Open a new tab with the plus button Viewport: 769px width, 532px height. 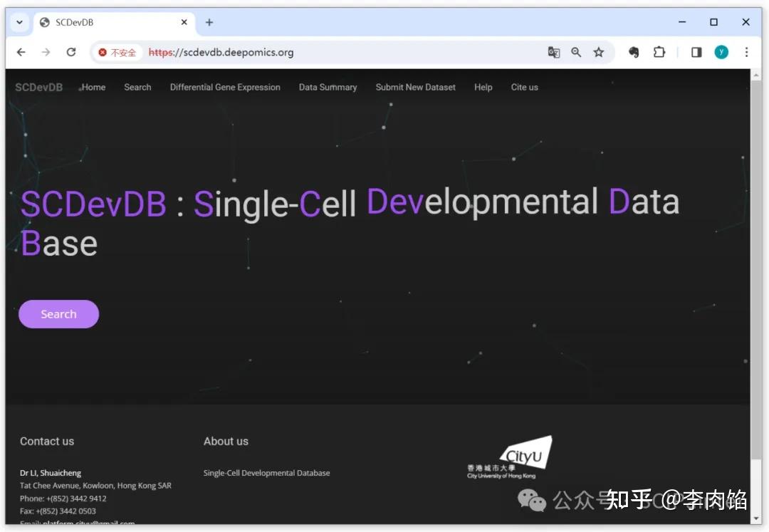(x=209, y=22)
